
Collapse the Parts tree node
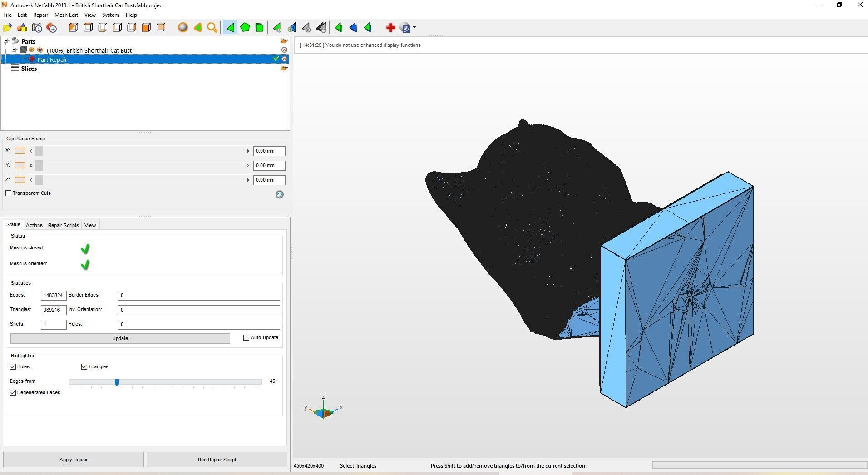(6, 41)
